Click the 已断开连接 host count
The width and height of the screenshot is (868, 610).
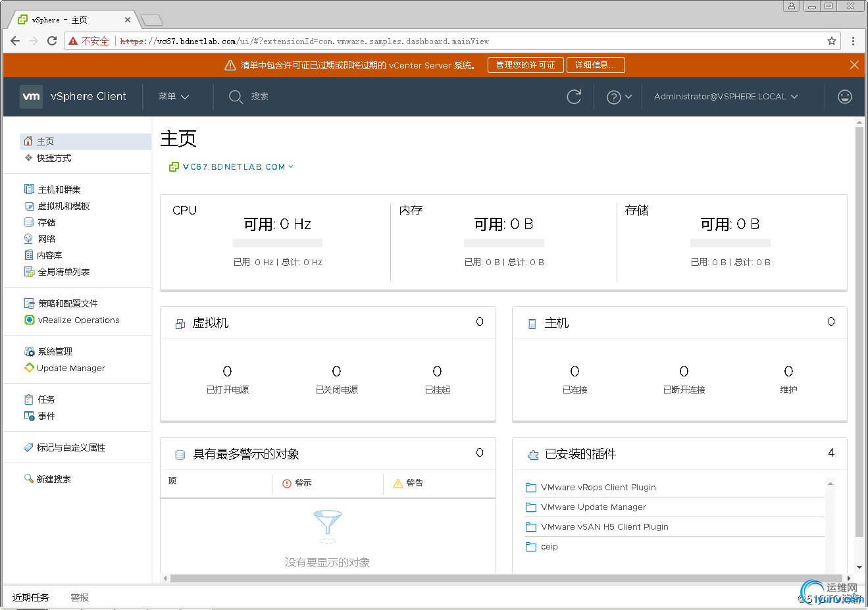pos(684,371)
